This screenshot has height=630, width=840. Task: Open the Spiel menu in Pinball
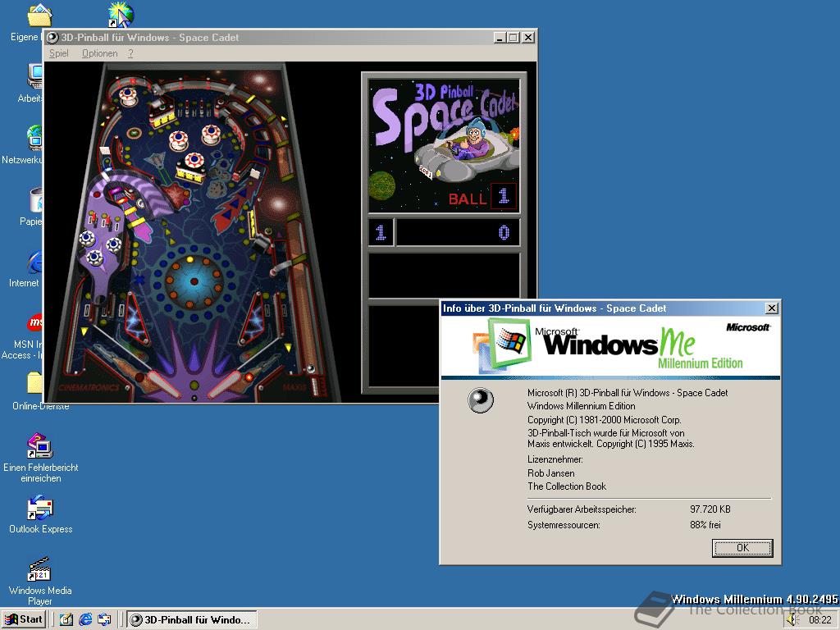click(59, 53)
